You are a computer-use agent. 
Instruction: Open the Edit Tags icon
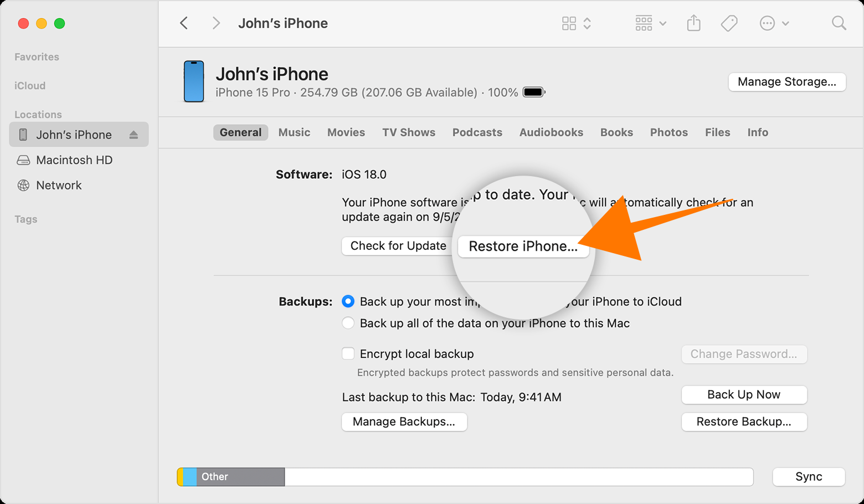click(x=729, y=23)
